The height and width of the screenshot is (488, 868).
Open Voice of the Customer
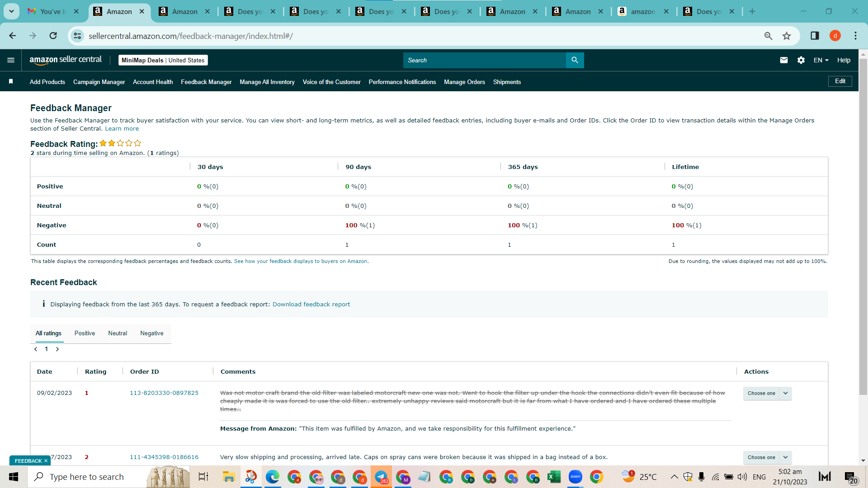(332, 82)
